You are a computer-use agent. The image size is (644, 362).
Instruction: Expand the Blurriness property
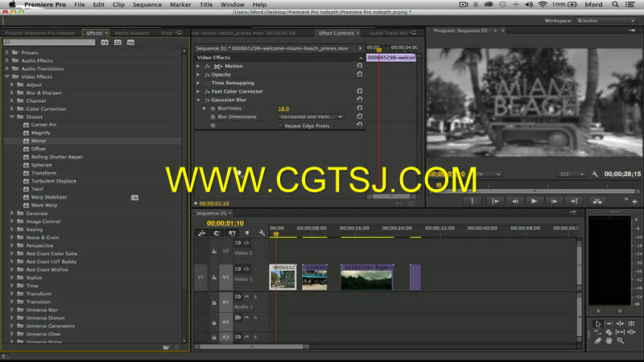pyautogui.click(x=204, y=109)
